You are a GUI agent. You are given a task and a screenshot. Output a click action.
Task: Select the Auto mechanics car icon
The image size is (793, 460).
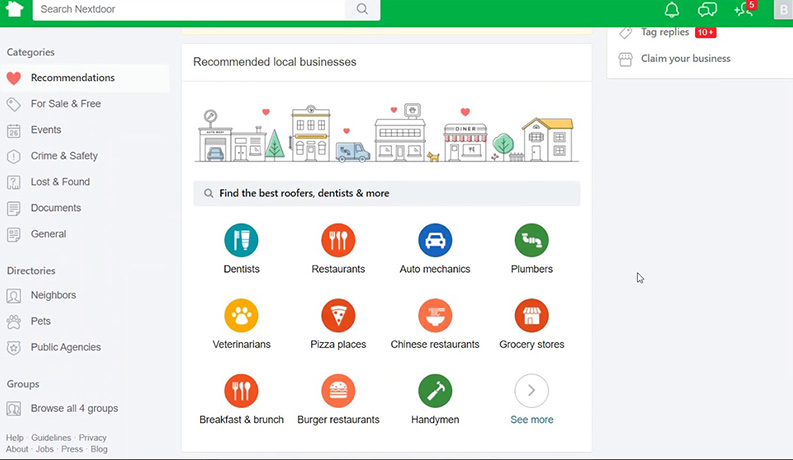point(435,240)
